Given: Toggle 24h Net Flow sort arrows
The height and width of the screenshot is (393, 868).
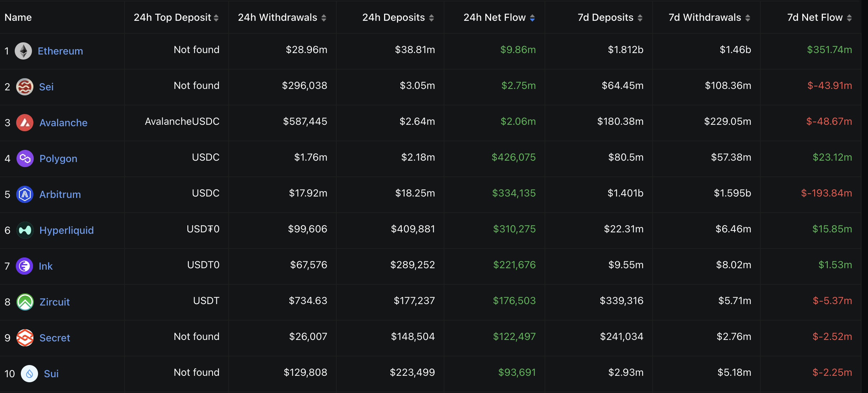Looking at the screenshot, I should coord(532,18).
